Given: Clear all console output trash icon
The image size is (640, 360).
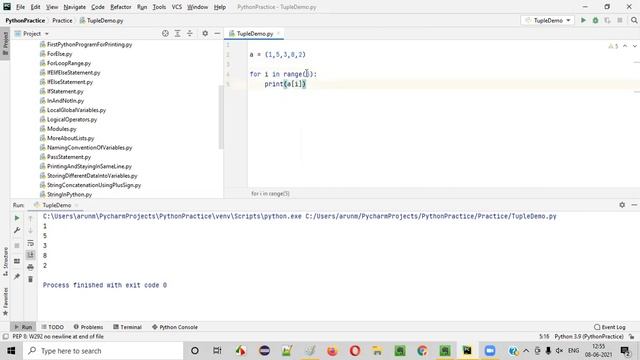Looking at the screenshot, I should point(30,280).
